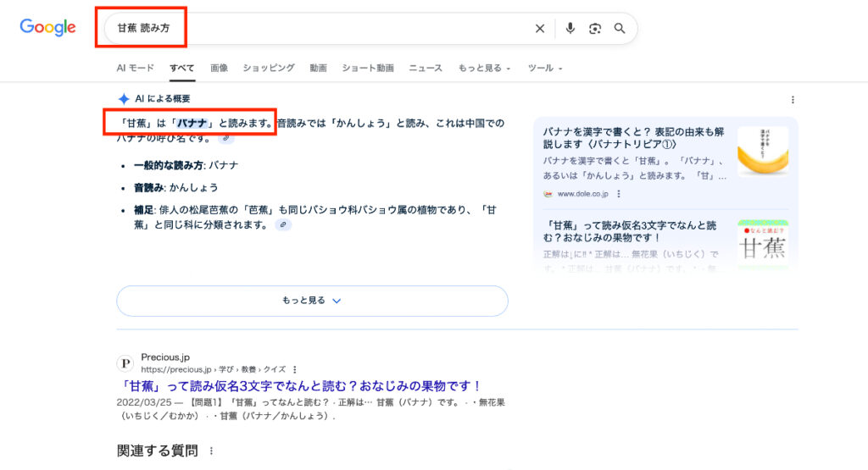Click highlighted バナナ in AI overview
Screen dimensions: 868x470
click(192, 123)
